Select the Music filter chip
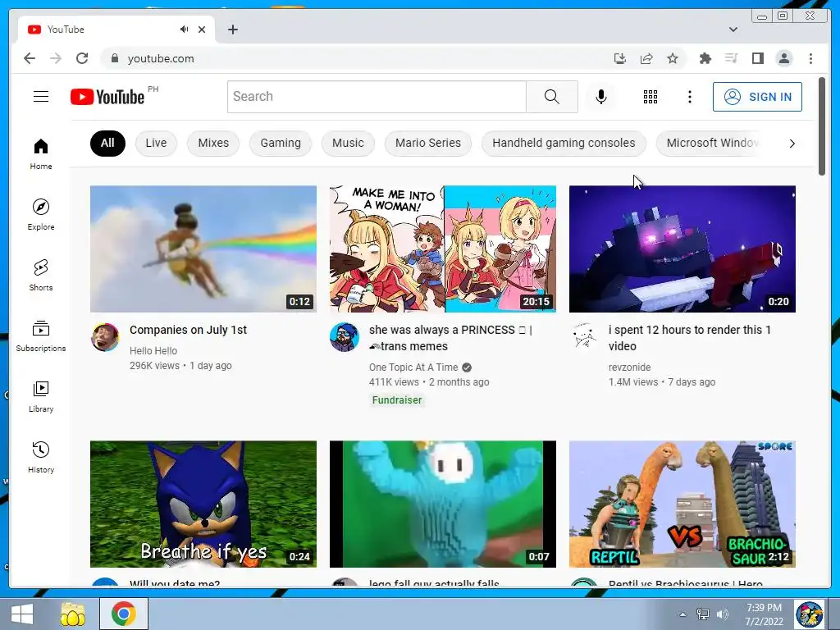This screenshot has height=630, width=840. (348, 143)
